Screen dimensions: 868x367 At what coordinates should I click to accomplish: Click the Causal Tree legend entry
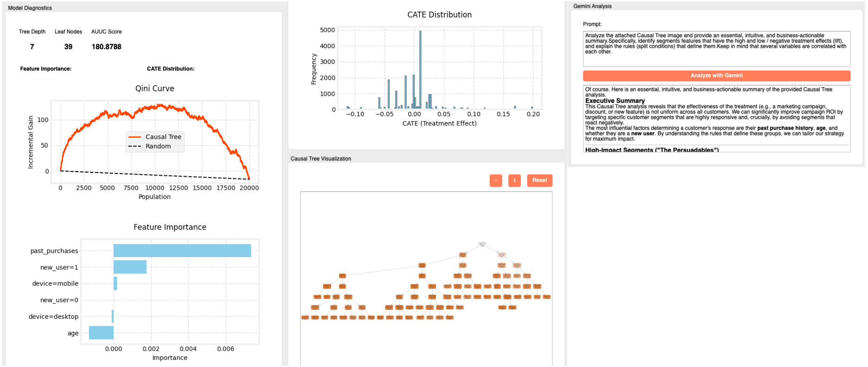155,137
